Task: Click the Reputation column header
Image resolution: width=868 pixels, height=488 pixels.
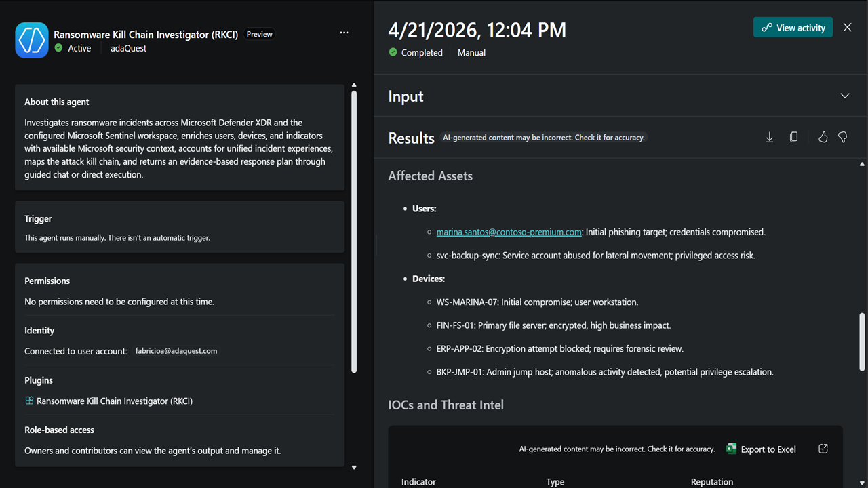Action: pyautogui.click(x=711, y=482)
